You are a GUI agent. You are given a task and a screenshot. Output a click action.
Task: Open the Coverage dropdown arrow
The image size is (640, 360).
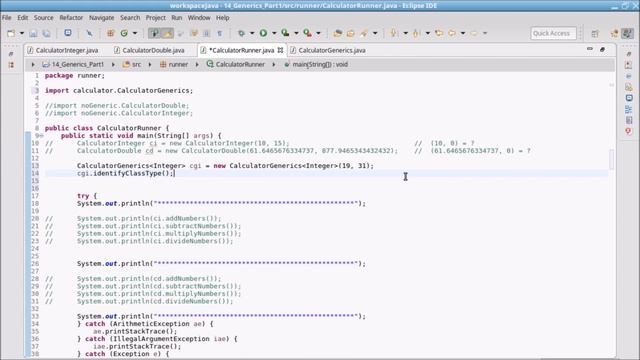click(296, 33)
